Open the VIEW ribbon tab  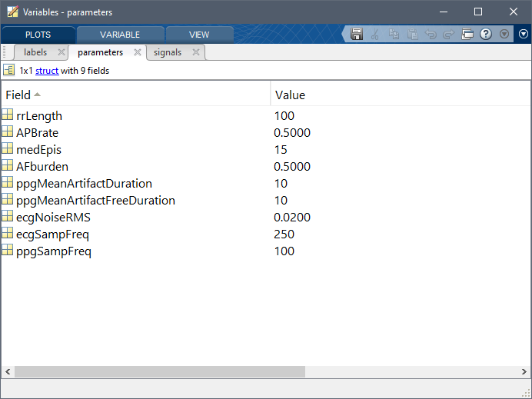coord(199,35)
